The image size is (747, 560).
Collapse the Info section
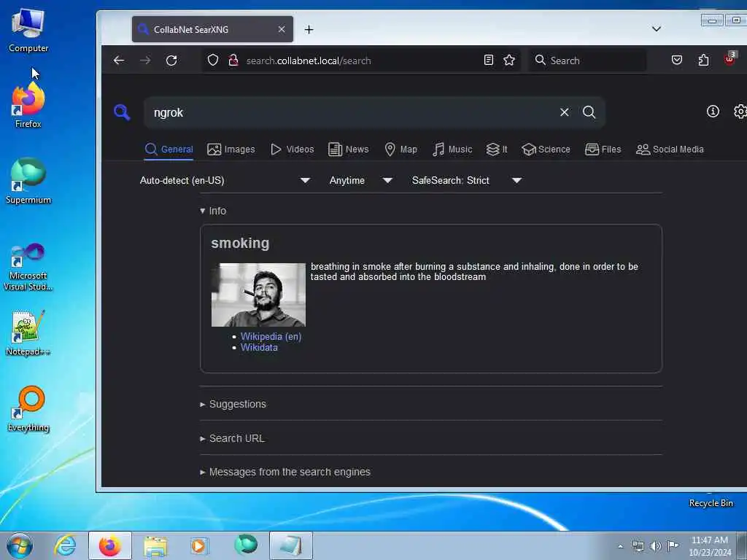(x=212, y=211)
